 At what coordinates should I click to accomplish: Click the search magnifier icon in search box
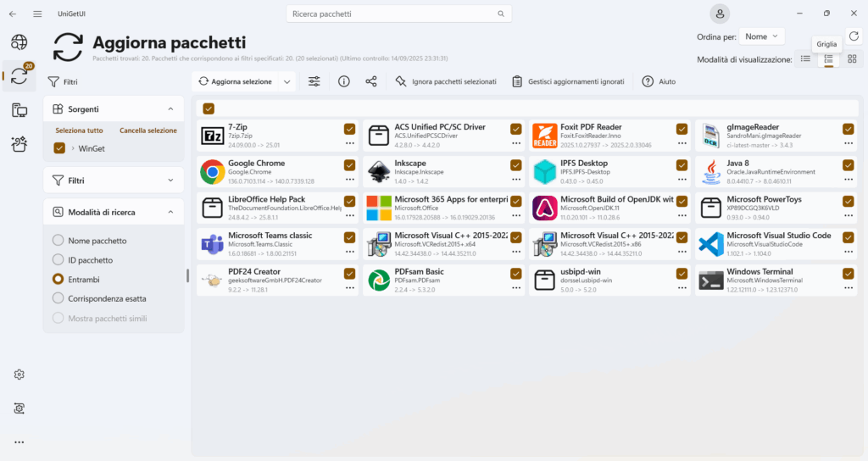click(x=501, y=14)
